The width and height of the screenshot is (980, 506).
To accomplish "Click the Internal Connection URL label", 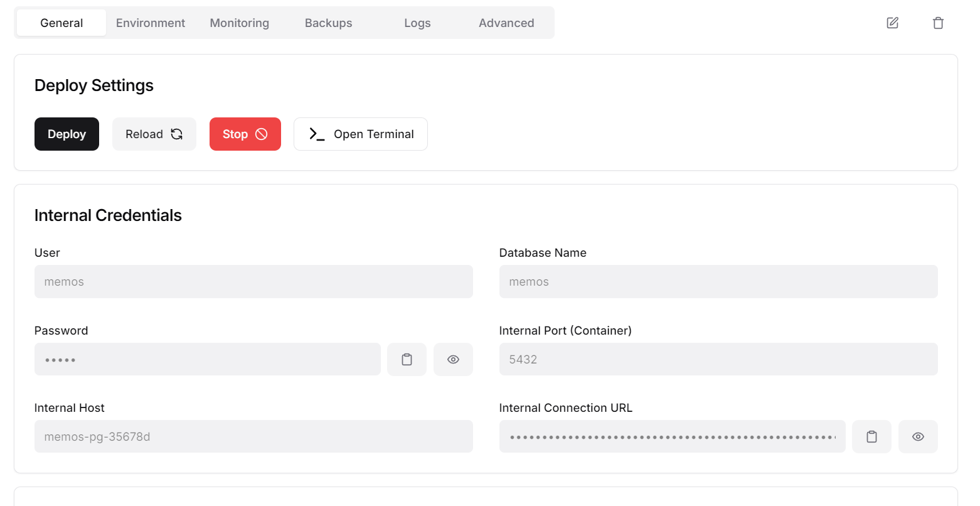I will tap(566, 408).
